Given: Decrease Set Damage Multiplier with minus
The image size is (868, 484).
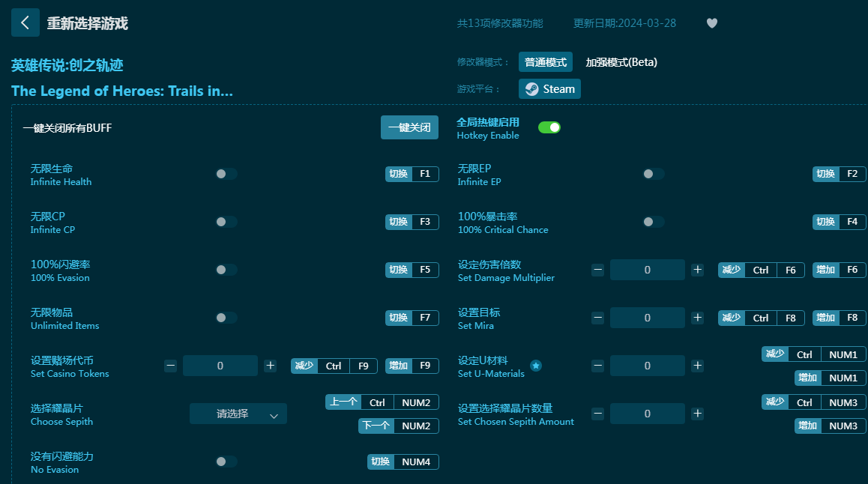Looking at the screenshot, I should pos(597,270).
